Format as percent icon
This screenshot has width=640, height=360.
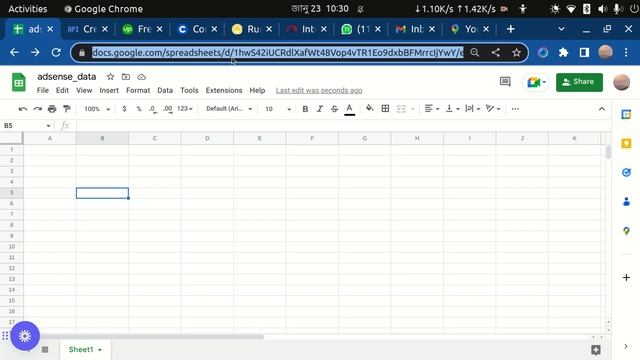coord(139,109)
